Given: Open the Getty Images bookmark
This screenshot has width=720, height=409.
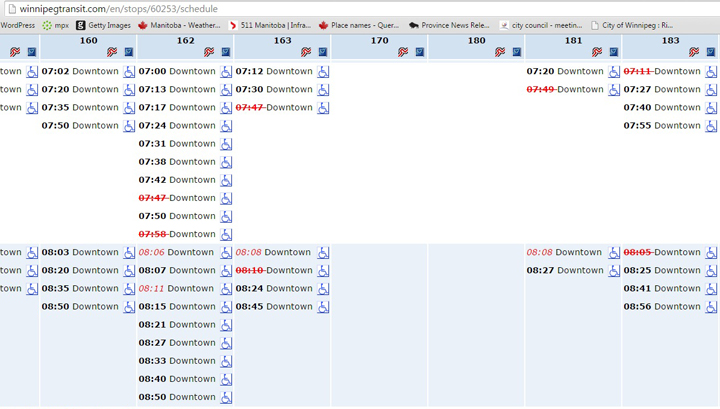Looking at the screenshot, I should 104,25.
